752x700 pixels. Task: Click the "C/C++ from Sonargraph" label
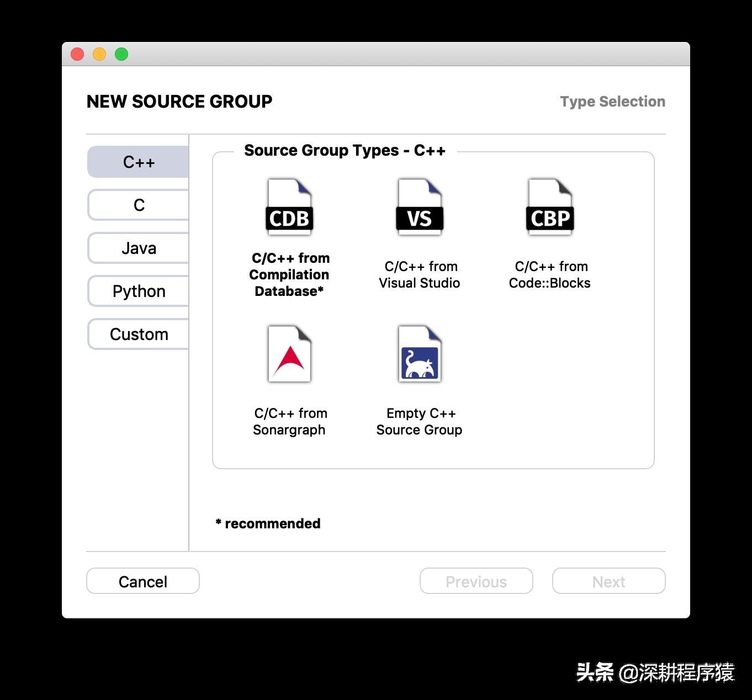click(290, 421)
